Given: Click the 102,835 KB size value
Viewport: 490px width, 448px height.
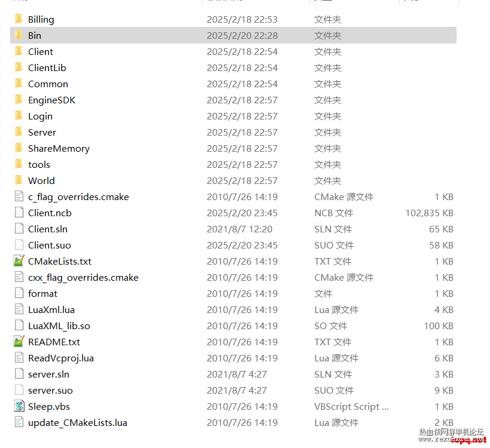Looking at the screenshot, I should [430, 213].
